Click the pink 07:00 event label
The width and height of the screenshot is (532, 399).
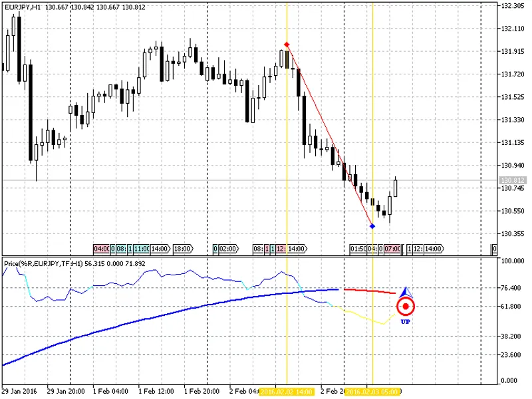[x=392, y=249]
